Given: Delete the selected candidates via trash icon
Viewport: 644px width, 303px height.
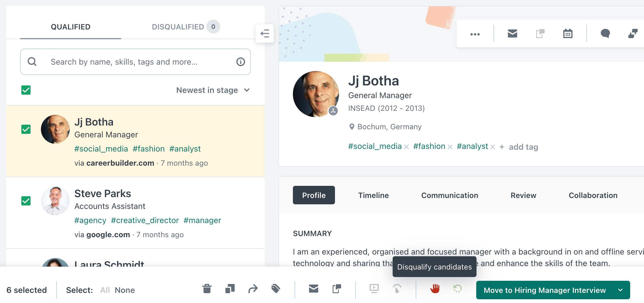Looking at the screenshot, I should click(x=207, y=289).
